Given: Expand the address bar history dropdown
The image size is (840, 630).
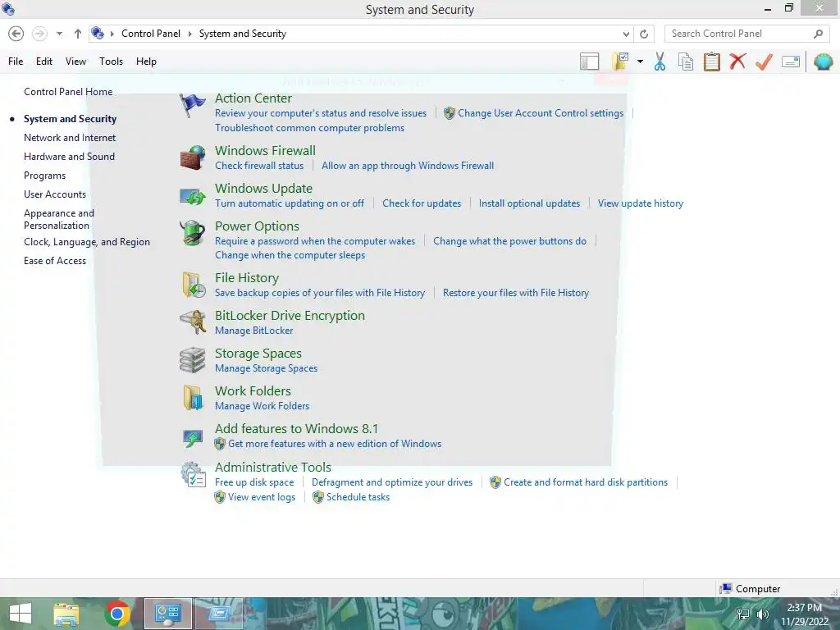Looking at the screenshot, I should click(626, 34).
